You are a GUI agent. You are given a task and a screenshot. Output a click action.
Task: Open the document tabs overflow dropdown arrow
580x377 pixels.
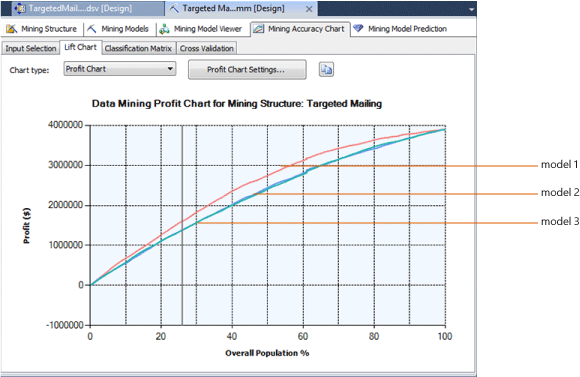tap(471, 9)
